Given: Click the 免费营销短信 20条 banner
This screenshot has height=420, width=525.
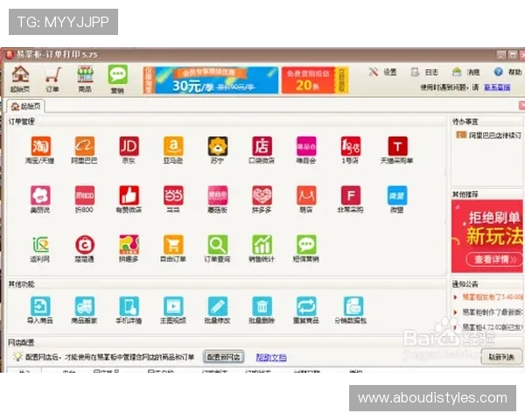Looking at the screenshot, I should tap(315, 80).
